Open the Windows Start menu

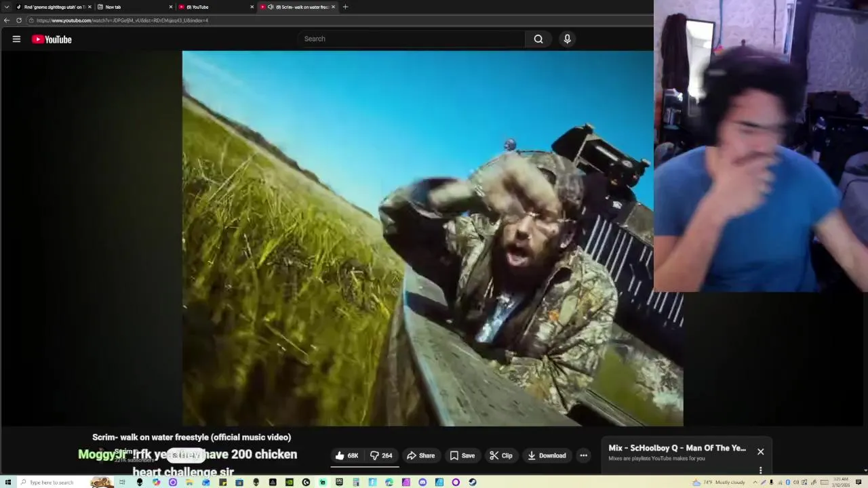point(8,482)
